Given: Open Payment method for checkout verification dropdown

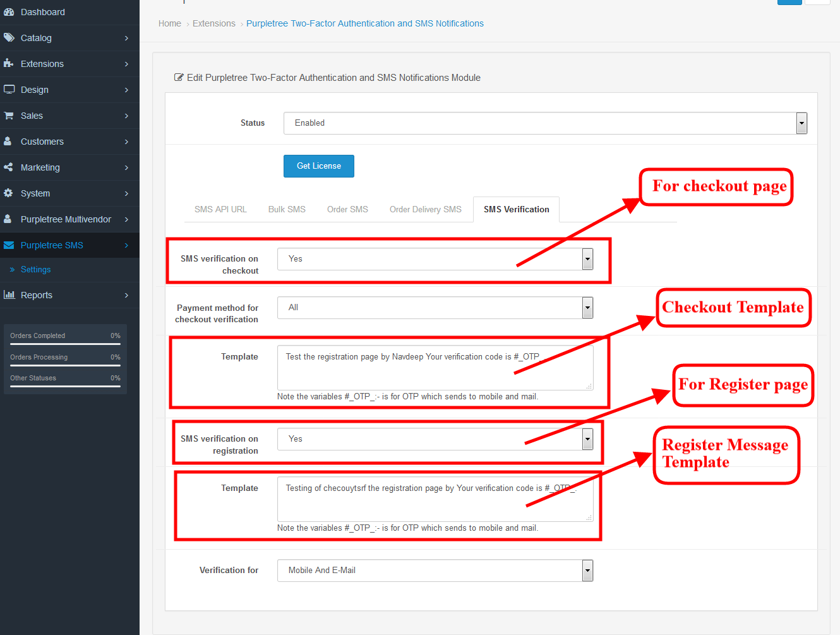Looking at the screenshot, I should (435, 308).
